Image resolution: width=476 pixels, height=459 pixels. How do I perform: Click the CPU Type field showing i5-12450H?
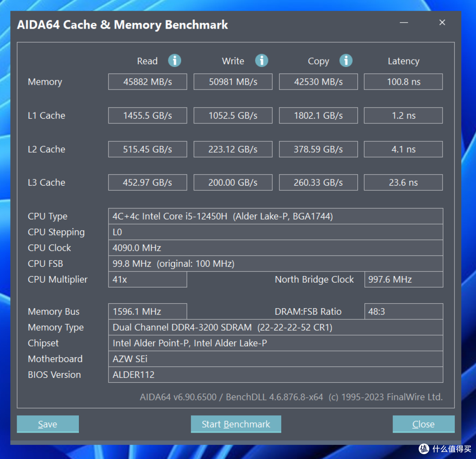click(x=275, y=216)
